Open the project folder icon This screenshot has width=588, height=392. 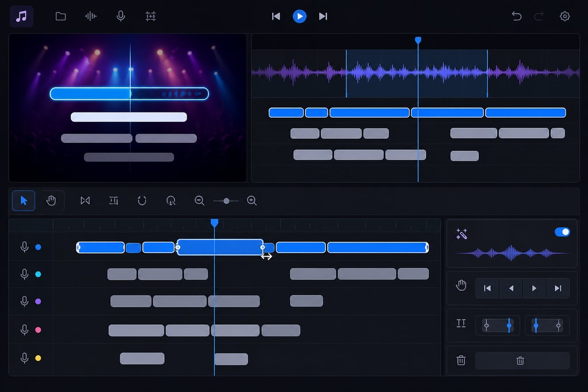[x=61, y=16]
